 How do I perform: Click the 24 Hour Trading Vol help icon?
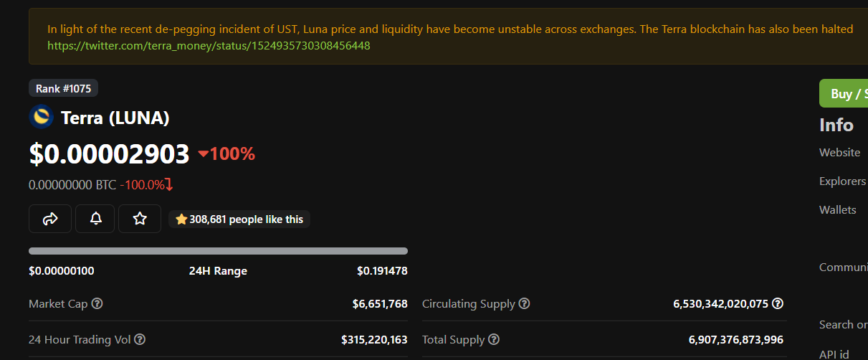140,339
